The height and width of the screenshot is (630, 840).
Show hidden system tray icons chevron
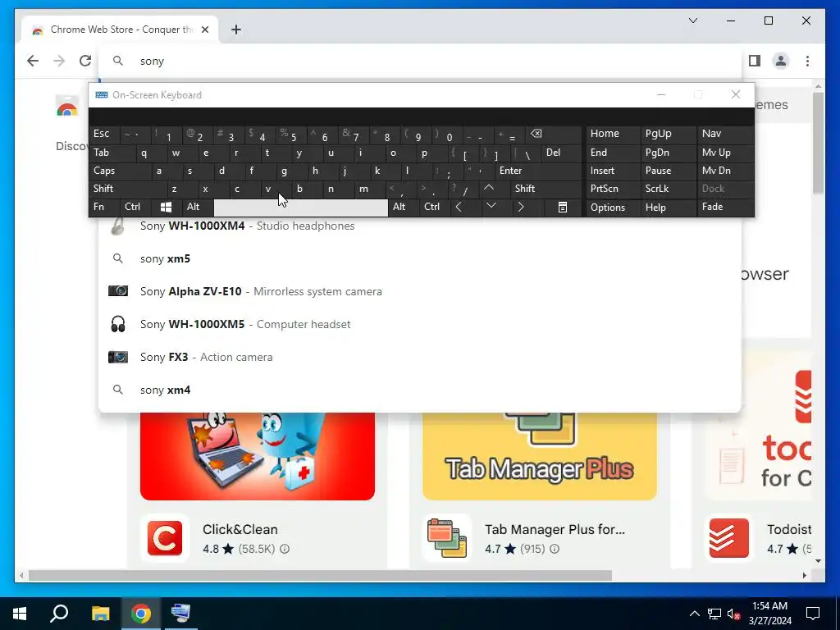(694, 614)
